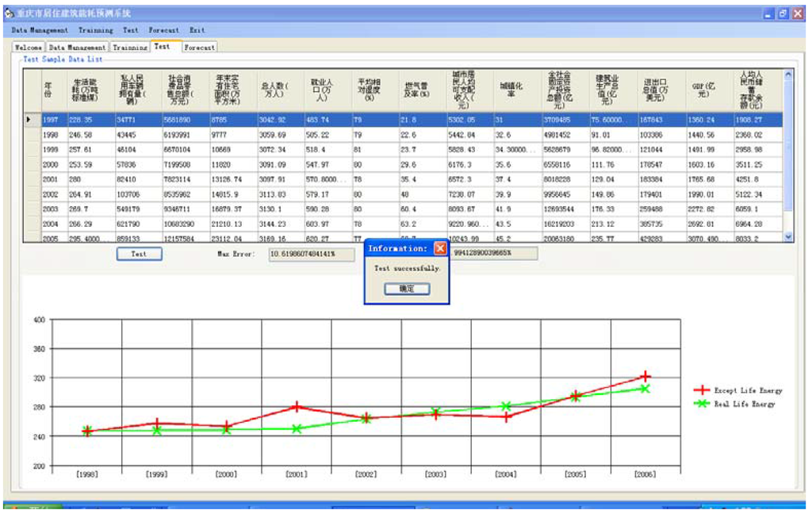Click the green Real Life Energy legend marker
Image resolution: width=812 pixels, height=514 pixels.
701,404
